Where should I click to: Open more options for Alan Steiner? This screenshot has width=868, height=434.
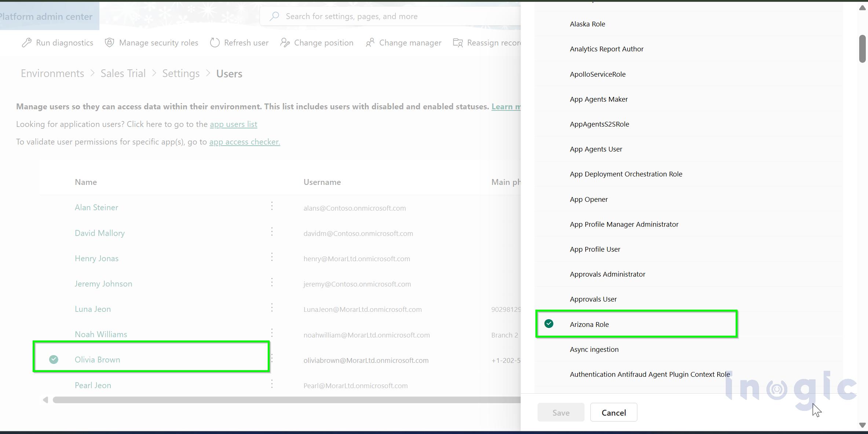(272, 206)
